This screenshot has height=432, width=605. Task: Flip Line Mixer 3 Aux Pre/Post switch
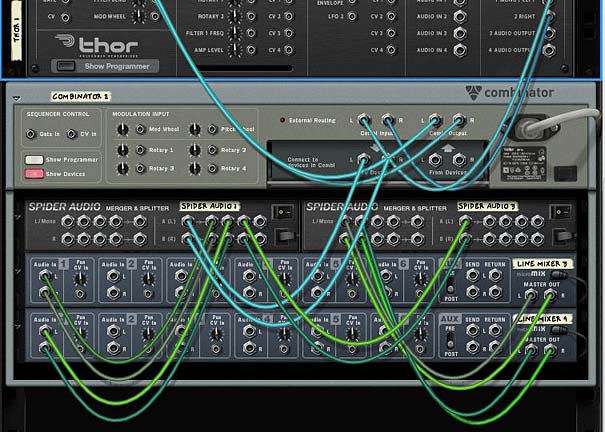450,284
